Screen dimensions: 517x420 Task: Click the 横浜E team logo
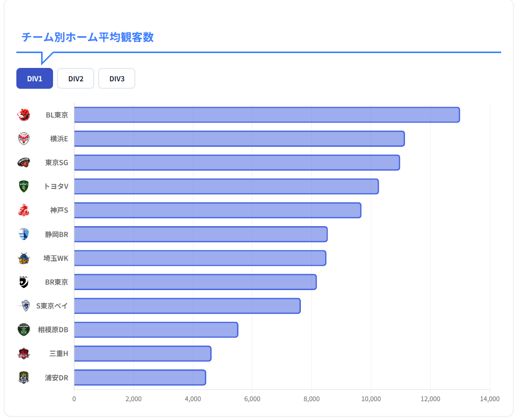(24, 139)
